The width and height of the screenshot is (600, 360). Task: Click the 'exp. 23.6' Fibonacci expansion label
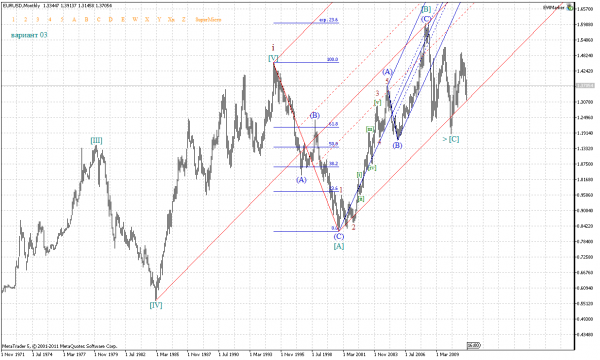(329, 20)
